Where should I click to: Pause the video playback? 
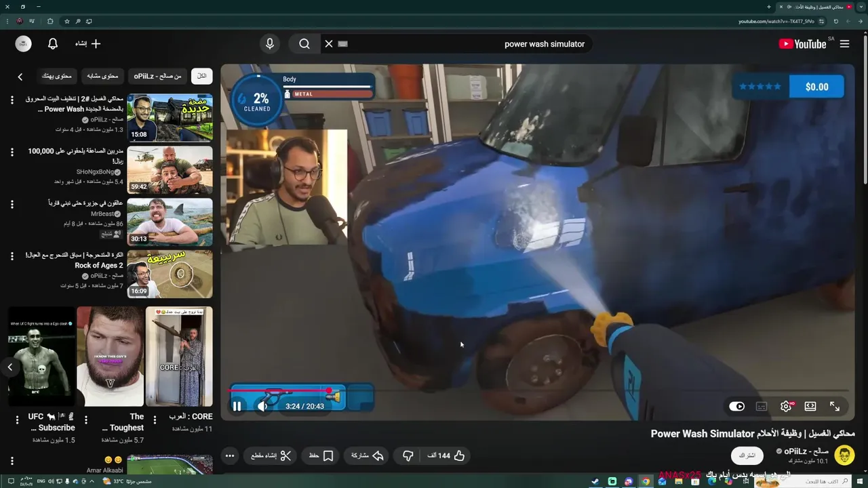pyautogui.click(x=237, y=407)
